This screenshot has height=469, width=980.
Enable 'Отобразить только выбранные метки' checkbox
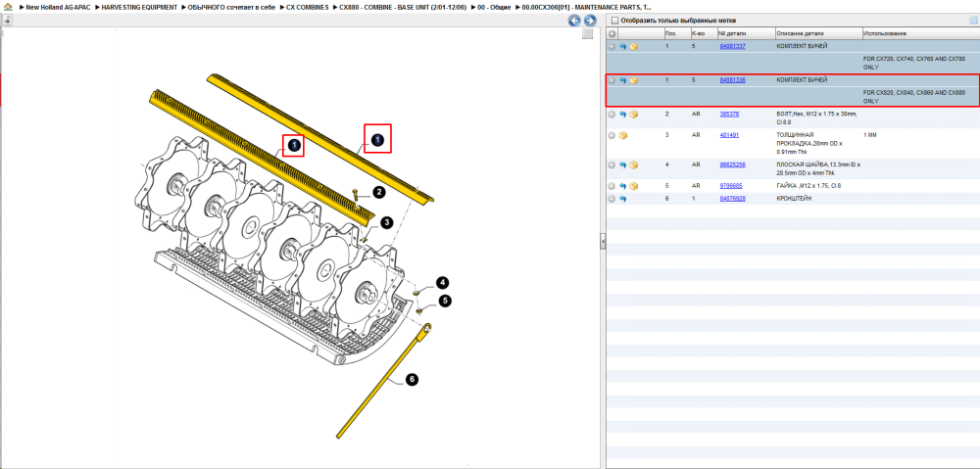tap(614, 21)
